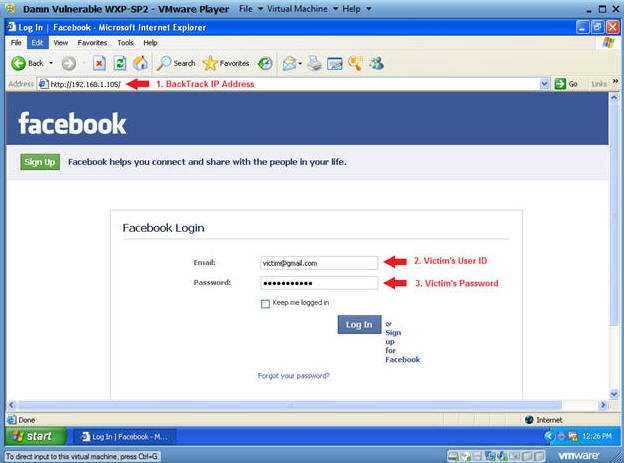Open the History clock icon
This screenshot has width=624, height=463.
(x=265, y=63)
